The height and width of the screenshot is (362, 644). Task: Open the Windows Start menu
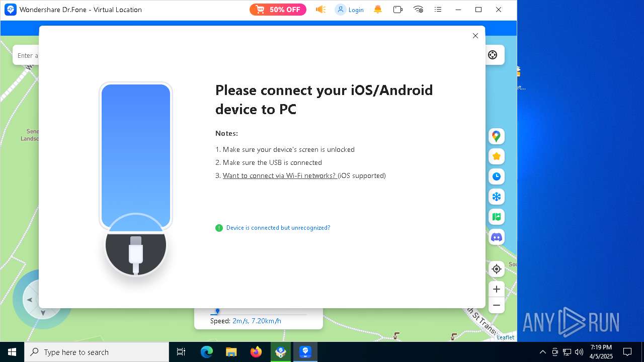tap(12, 352)
